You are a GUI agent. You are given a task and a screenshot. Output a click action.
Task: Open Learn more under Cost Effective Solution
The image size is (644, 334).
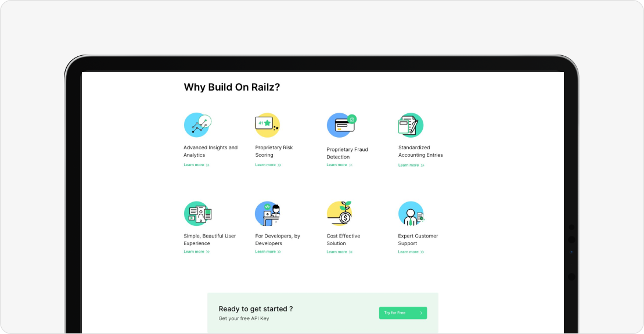(x=340, y=252)
